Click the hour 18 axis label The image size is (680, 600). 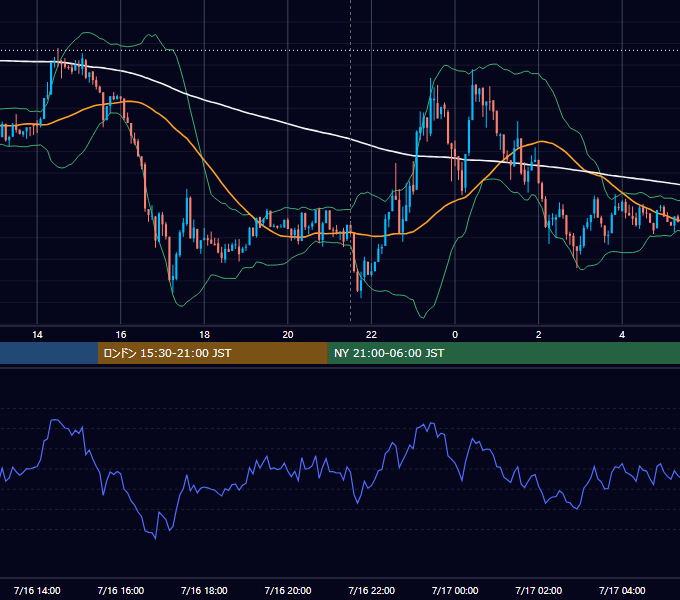pyautogui.click(x=204, y=335)
